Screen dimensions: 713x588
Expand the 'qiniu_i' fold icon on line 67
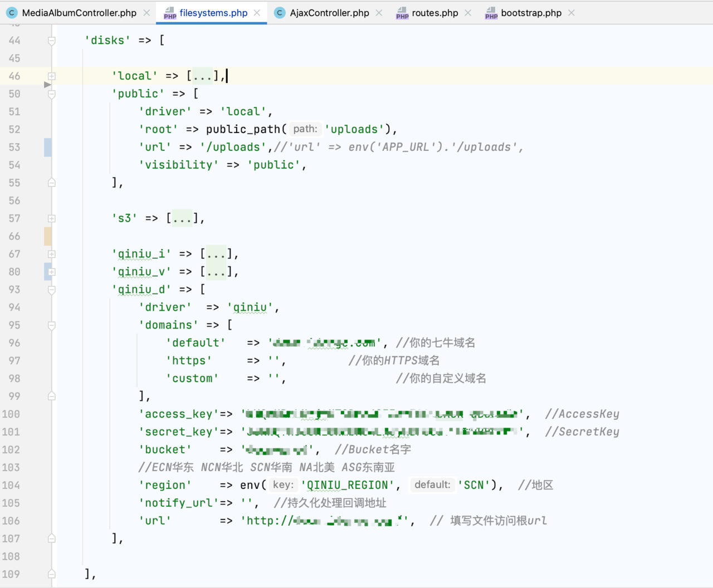pos(51,254)
